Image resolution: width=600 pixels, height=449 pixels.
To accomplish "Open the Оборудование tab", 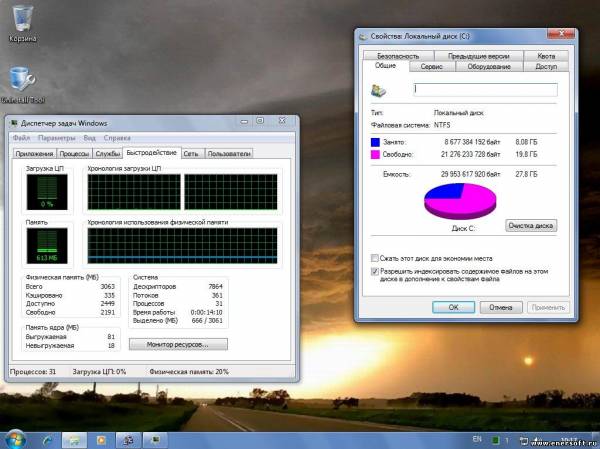I will (489, 67).
